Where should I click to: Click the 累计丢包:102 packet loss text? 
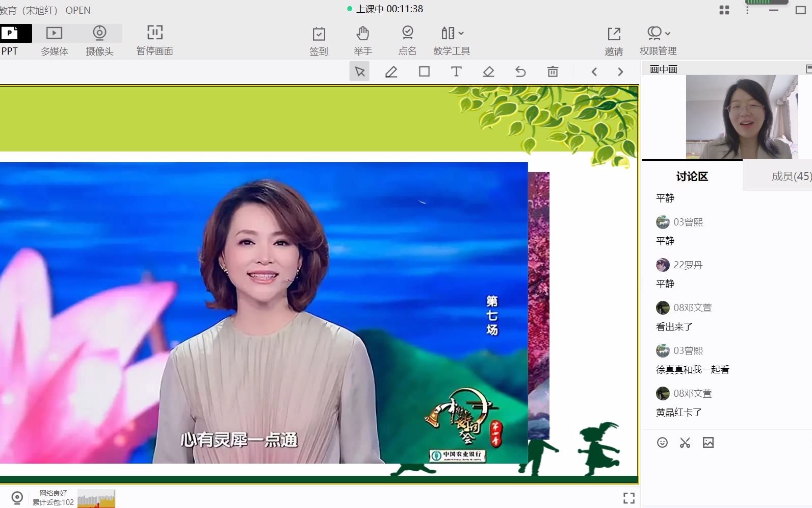[x=53, y=502]
